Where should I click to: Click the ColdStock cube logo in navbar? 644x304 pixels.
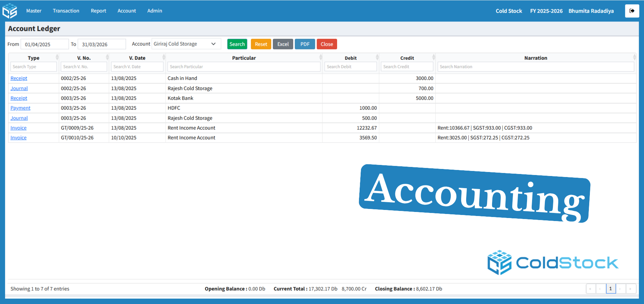(10, 11)
